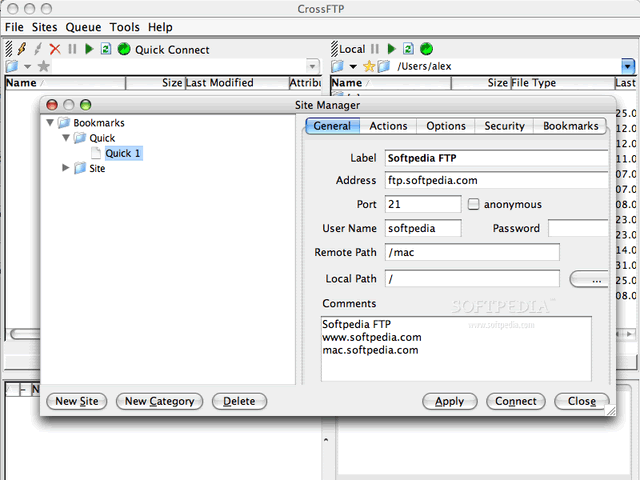
Task: Open the remote path combo box dropdown
Action: click(x=312, y=66)
